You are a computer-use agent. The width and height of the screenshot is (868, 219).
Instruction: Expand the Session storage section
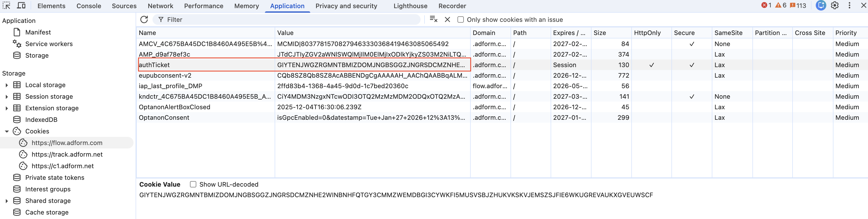[x=7, y=96]
